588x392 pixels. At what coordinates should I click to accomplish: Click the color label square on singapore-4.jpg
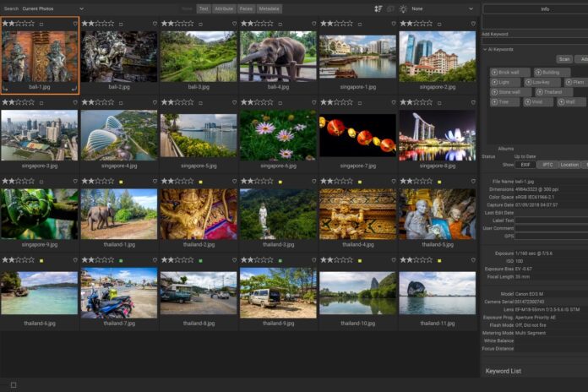(121, 103)
